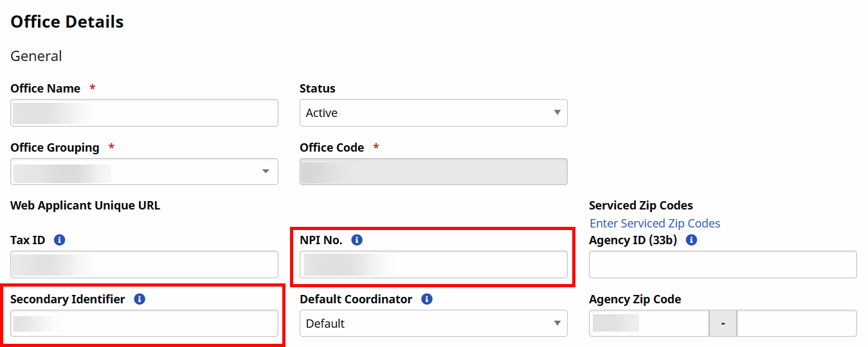Image resolution: width=868 pixels, height=347 pixels.
Task: Follow the Enter Serviced Zip Codes link
Action: click(655, 223)
